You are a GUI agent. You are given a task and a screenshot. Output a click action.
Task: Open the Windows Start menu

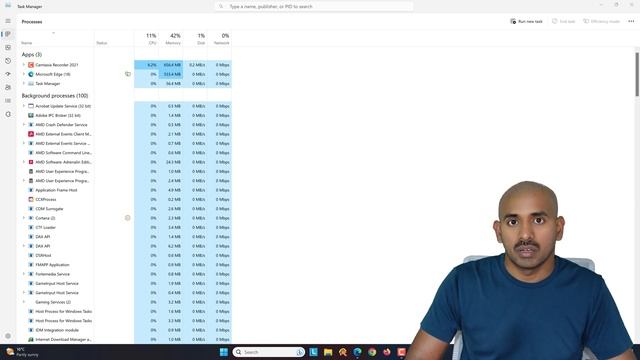[x=224, y=352]
